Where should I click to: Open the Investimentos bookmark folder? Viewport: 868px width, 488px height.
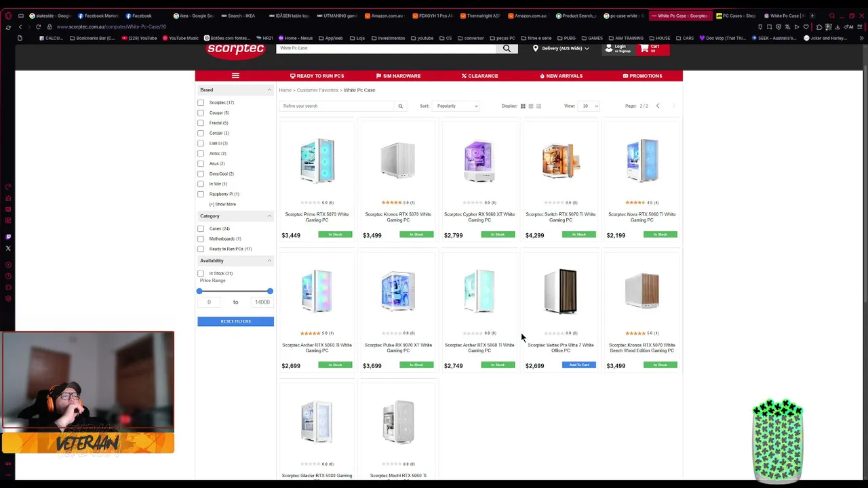click(x=388, y=38)
